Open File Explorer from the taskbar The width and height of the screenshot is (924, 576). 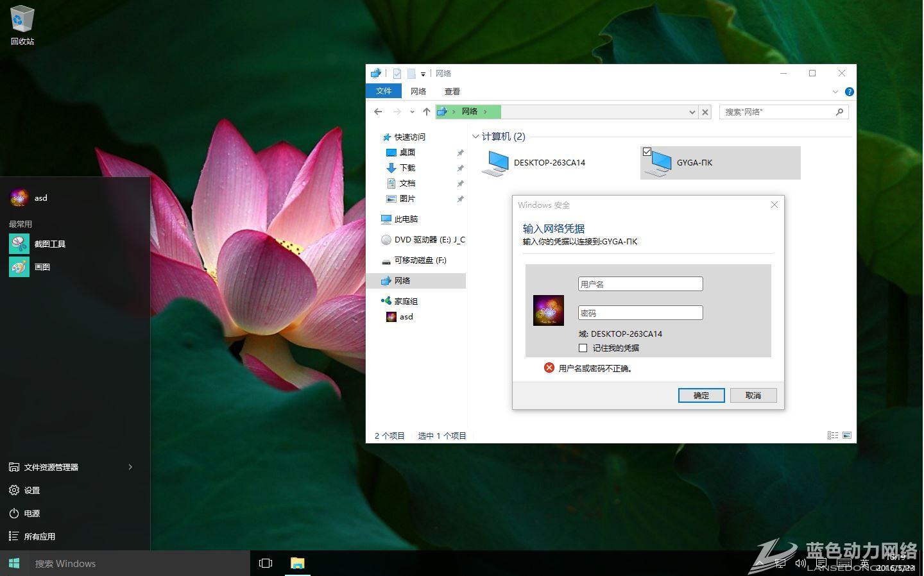(297, 563)
